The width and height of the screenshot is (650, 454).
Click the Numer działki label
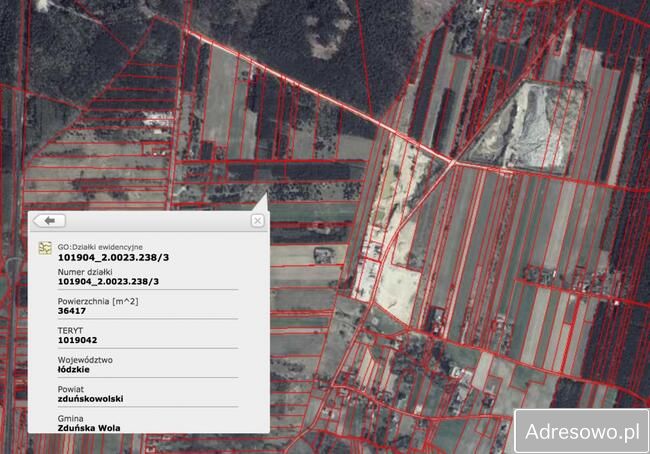85,272
